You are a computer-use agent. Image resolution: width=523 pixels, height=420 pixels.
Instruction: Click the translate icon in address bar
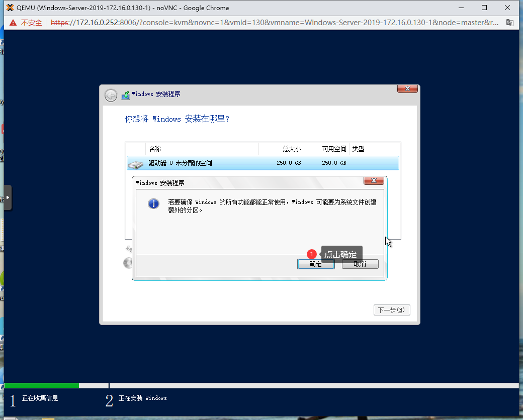(x=509, y=23)
